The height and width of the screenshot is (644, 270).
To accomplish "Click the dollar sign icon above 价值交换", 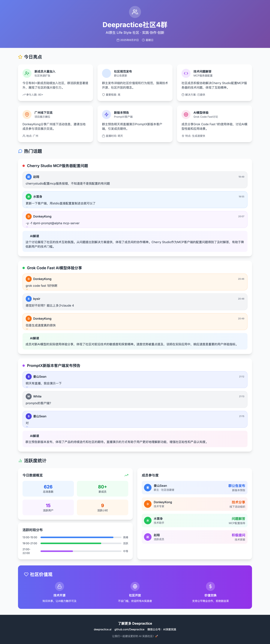I will point(210,586).
